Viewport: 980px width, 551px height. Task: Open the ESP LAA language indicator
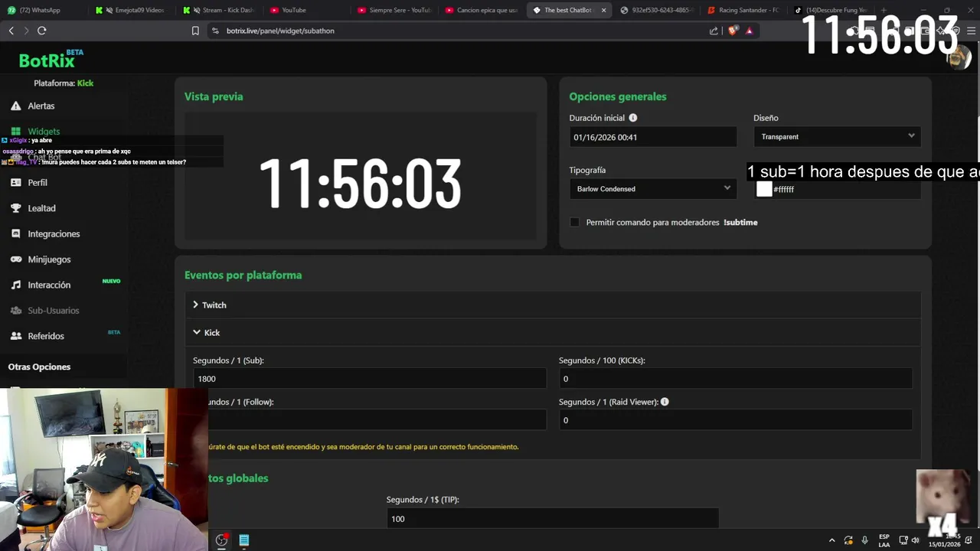tap(884, 540)
